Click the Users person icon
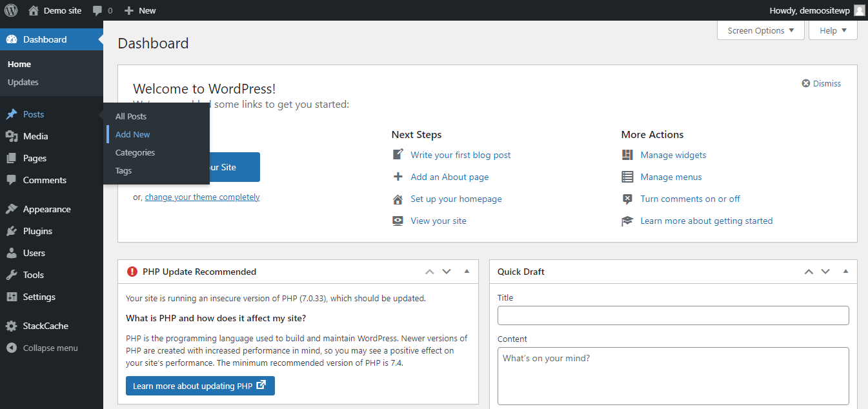 12,253
